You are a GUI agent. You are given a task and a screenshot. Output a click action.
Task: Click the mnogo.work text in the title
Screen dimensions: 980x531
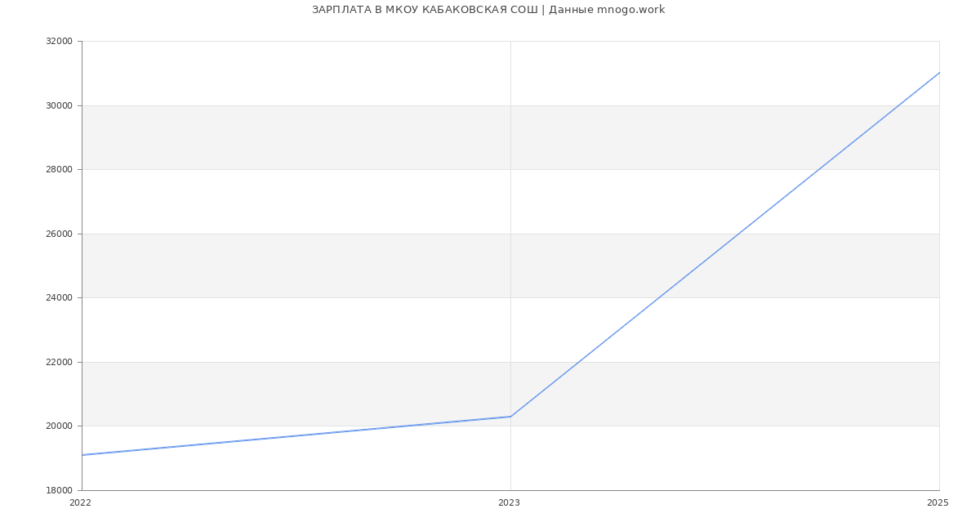point(630,10)
